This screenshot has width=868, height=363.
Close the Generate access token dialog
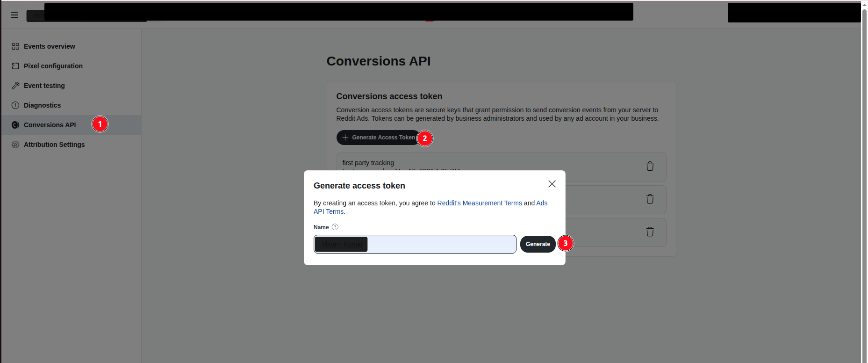[552, 184]
